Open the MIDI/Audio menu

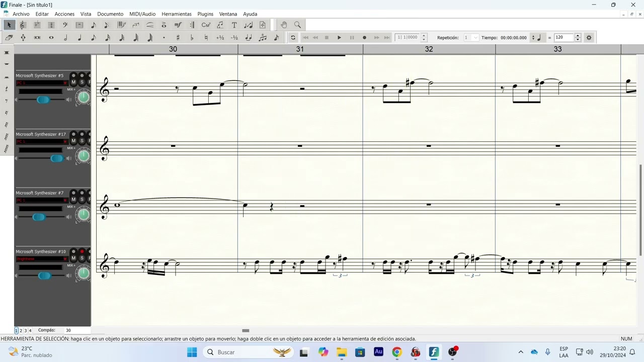click(x=142, y=14)
